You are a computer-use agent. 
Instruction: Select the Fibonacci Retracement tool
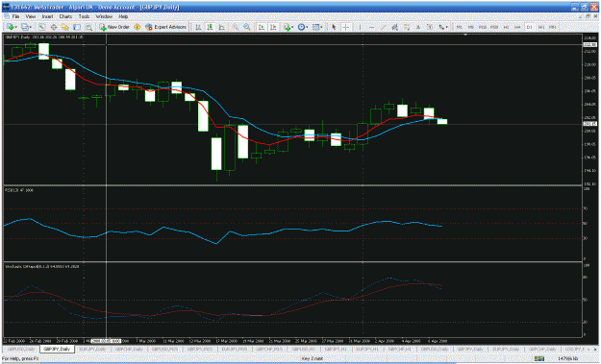point(407,27)
